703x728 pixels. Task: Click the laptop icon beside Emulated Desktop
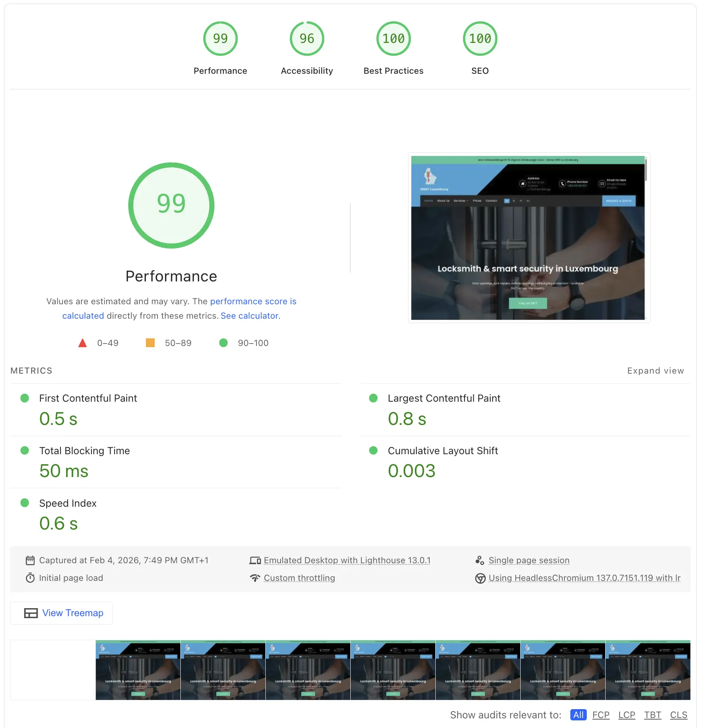255,560
